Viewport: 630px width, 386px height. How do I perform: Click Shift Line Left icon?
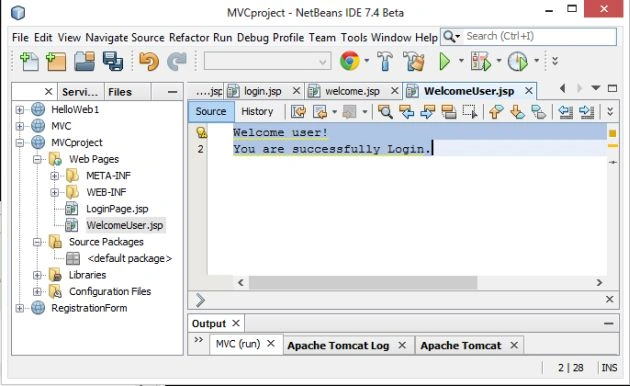566,112
